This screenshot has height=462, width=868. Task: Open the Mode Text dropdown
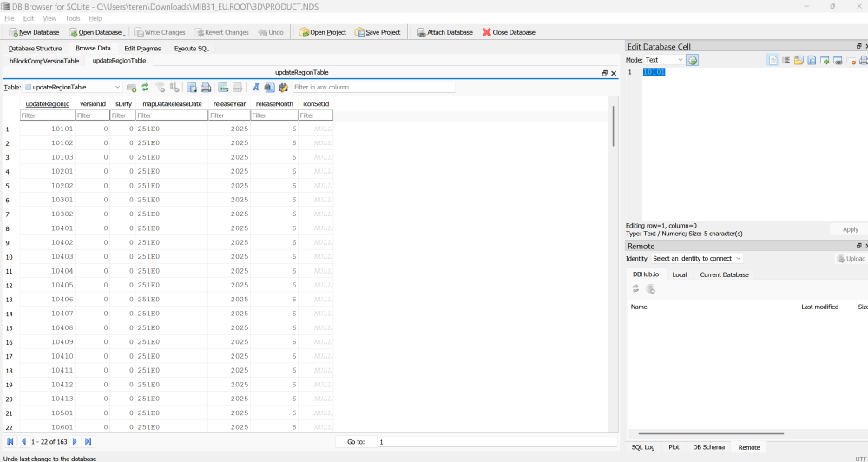664,60
